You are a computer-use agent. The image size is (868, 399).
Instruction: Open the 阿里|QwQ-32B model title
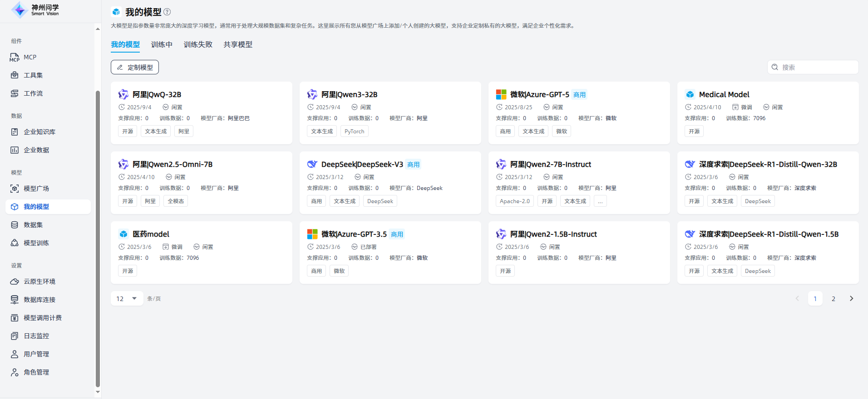click(x=157, y=94)
